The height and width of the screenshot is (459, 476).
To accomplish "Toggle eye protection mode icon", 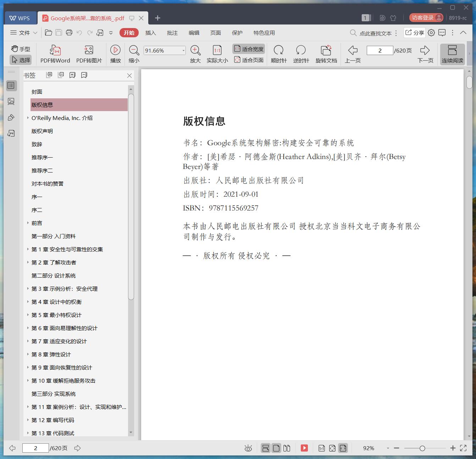I will 248,448.
